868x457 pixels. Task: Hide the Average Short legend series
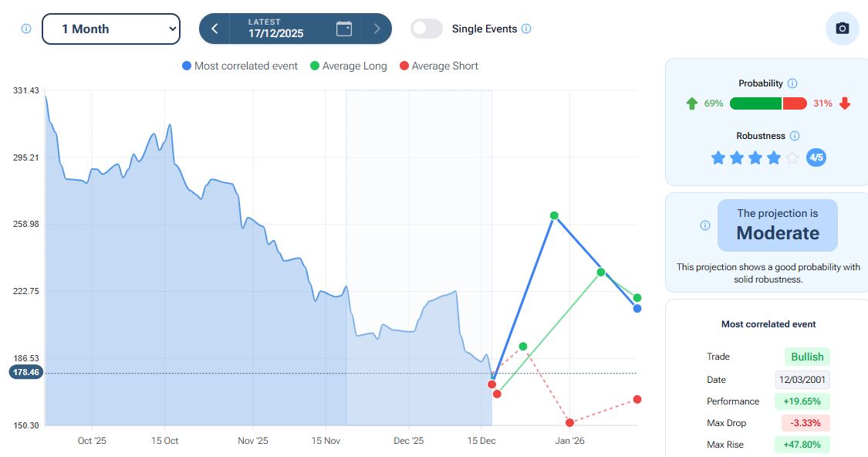(x=439, y=66)
